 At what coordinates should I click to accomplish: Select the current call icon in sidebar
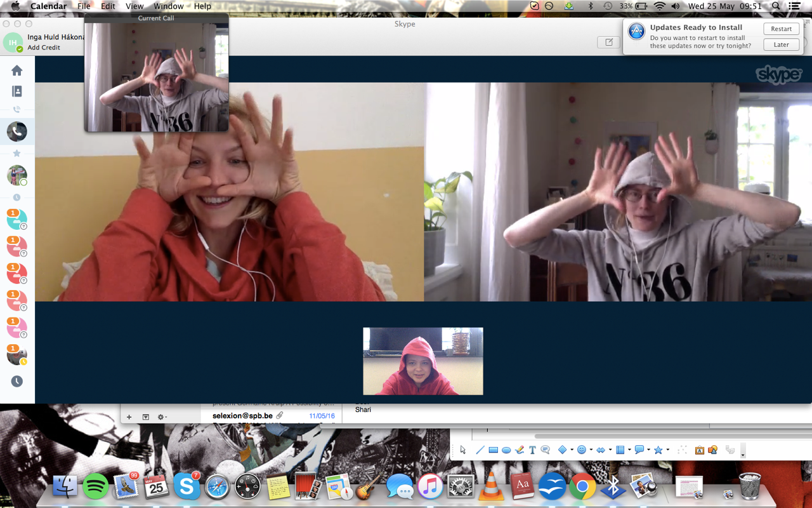[17, 131]
